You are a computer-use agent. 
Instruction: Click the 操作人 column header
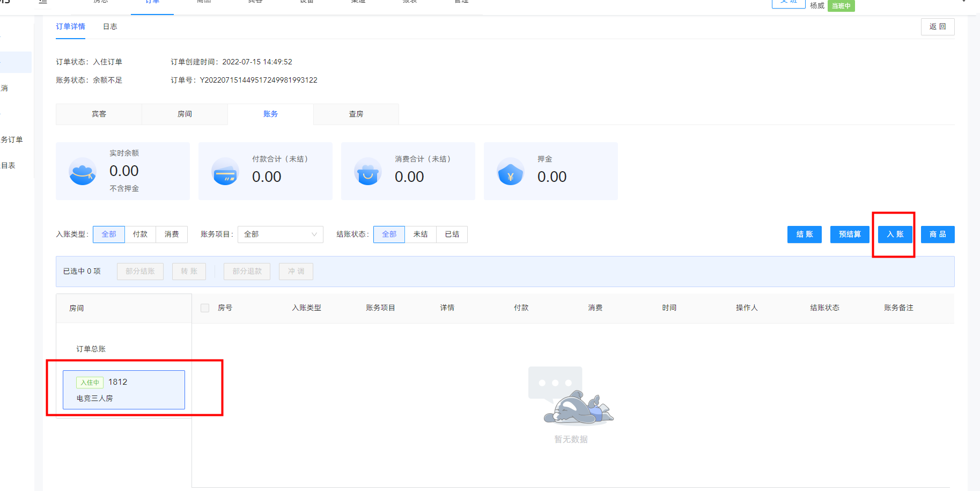tap(747, 308)
